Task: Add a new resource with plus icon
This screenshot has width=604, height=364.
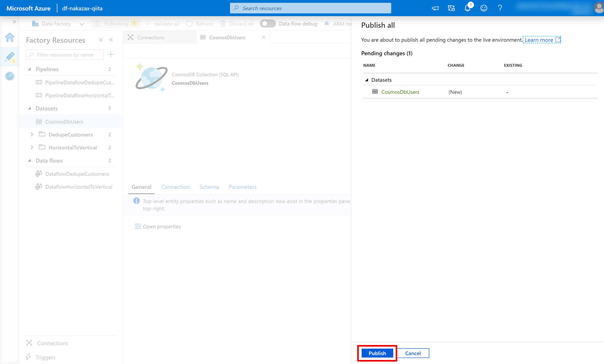Action: coord(111,55)
